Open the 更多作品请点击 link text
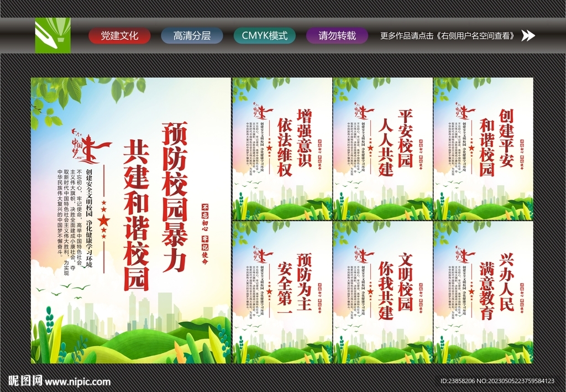This screenshot has height=392, width=566. pos(448,36)
